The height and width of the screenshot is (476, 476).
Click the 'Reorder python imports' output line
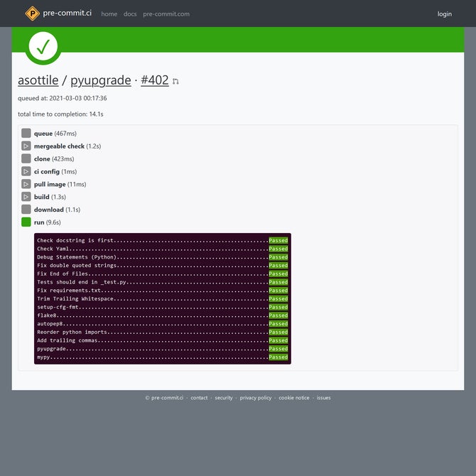pyautogui.click(x=163, y=332)
